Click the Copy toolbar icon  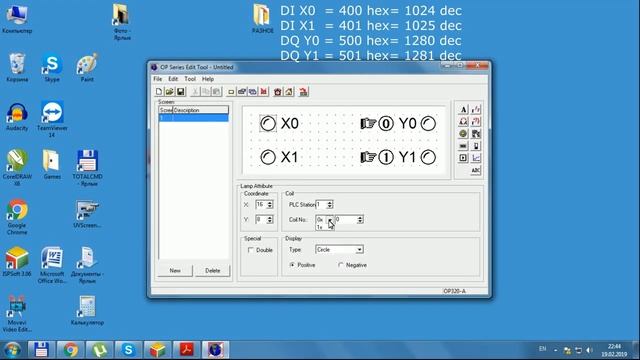coord(206,91)
